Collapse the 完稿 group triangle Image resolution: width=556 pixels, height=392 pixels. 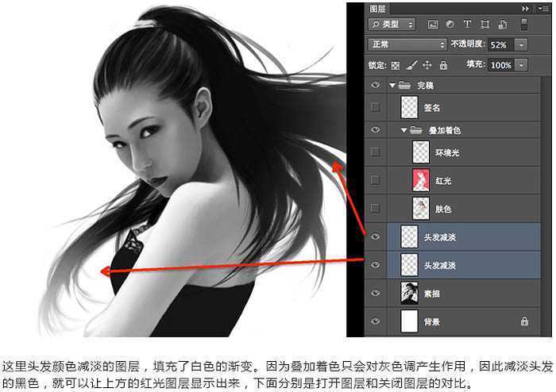coord(392,86)
